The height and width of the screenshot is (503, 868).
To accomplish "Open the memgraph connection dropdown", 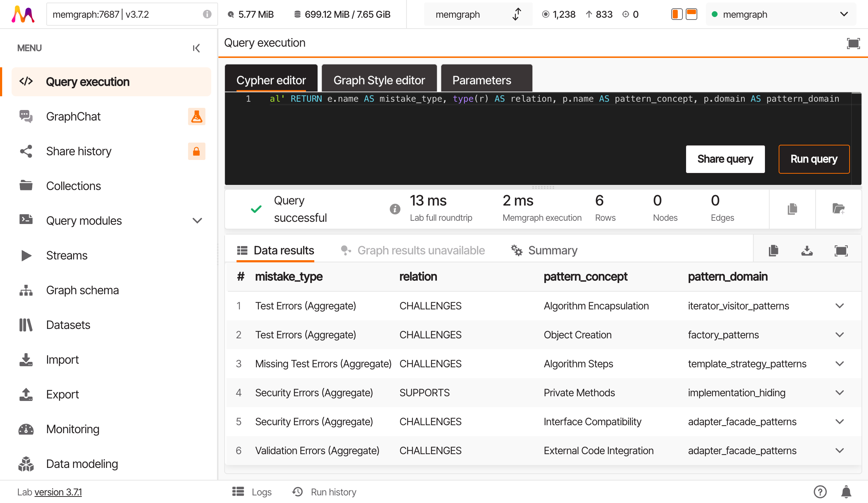I will coord(844,14).
